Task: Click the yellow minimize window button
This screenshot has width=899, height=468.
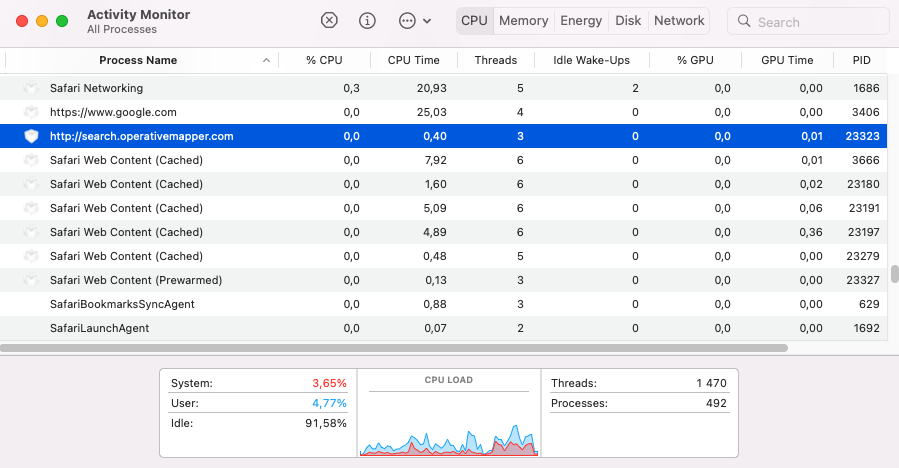Action: click(42, 21)
